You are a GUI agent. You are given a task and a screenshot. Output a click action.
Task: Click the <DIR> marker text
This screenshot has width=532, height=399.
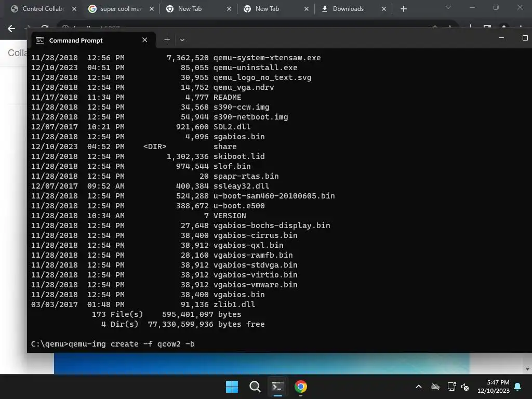pyautogui.click(x=155, y=146)
